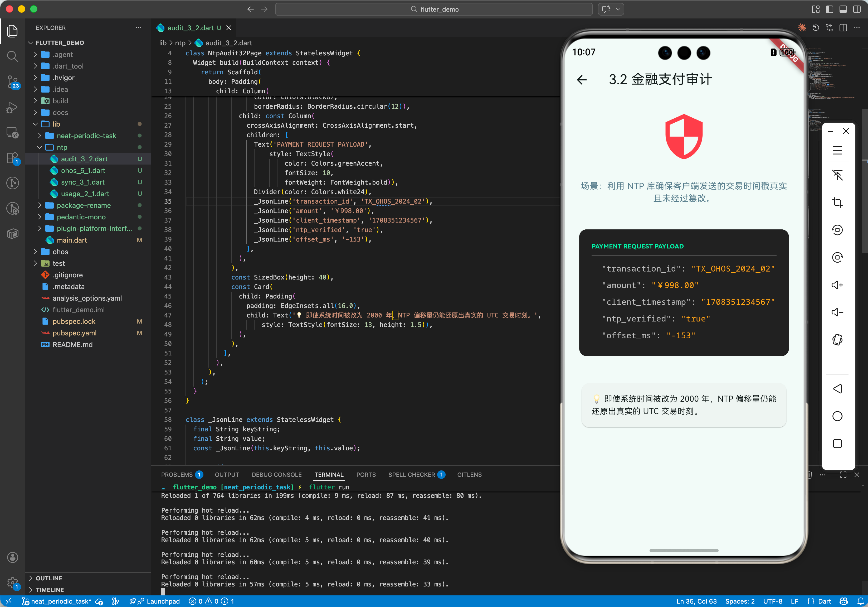Toggle the secondary side bar layout button
The image size is (868, 607).
coord(857,9)
